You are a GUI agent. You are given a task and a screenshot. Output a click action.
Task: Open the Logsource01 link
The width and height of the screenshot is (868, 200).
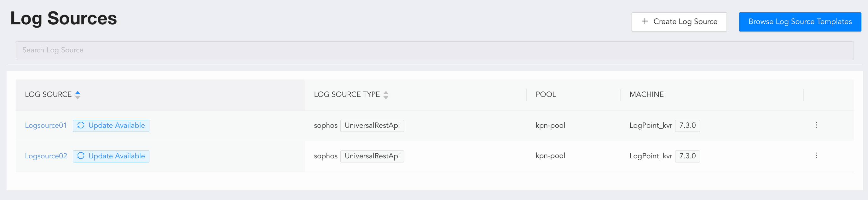(46, 126)
